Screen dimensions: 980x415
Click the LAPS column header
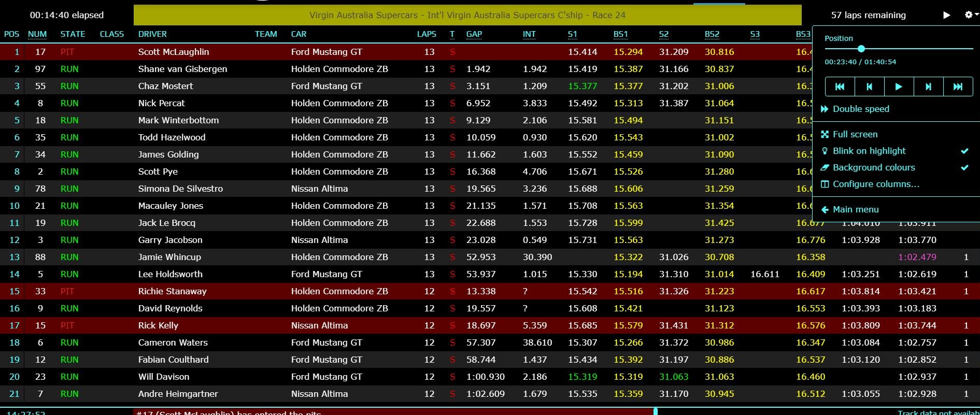point(427,34)
